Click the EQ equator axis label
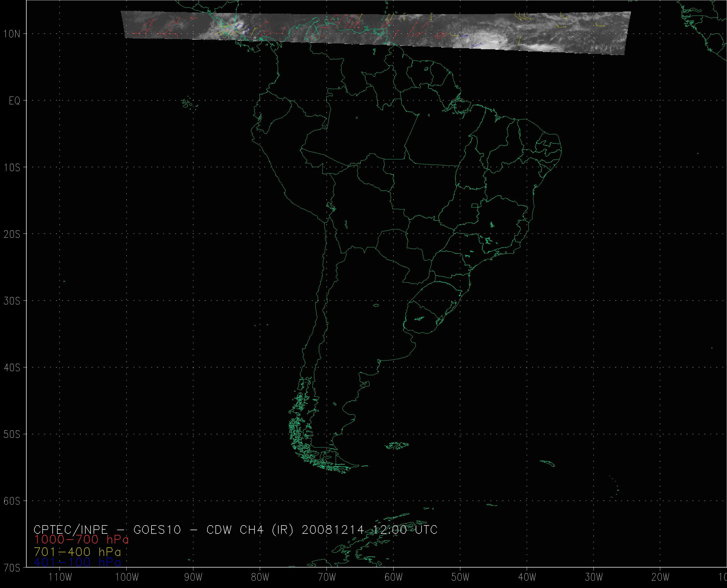The image size is (727, 588). click(14, 101)
